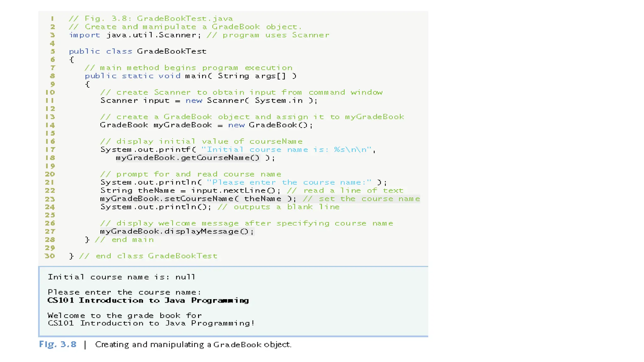This screenshot has width=644, height=362.
Task: Click the 'import' keyword on line 3
Action: pyautogui.click(x=84, y=35)
